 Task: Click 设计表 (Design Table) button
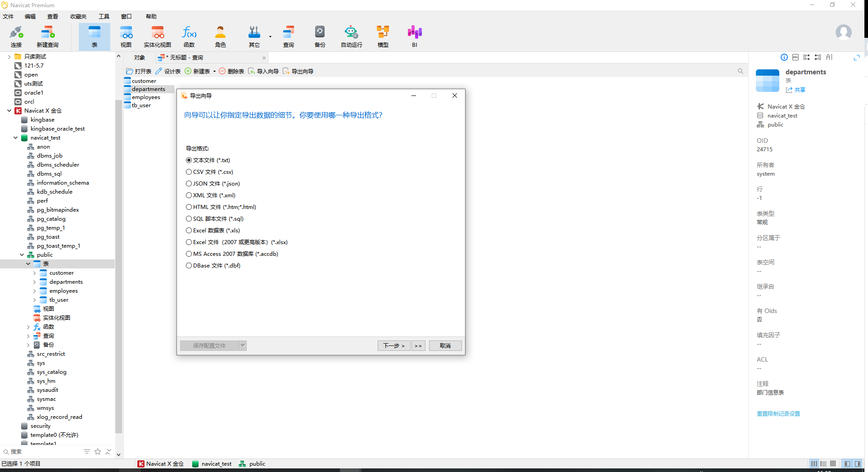[x=168, y=71]
